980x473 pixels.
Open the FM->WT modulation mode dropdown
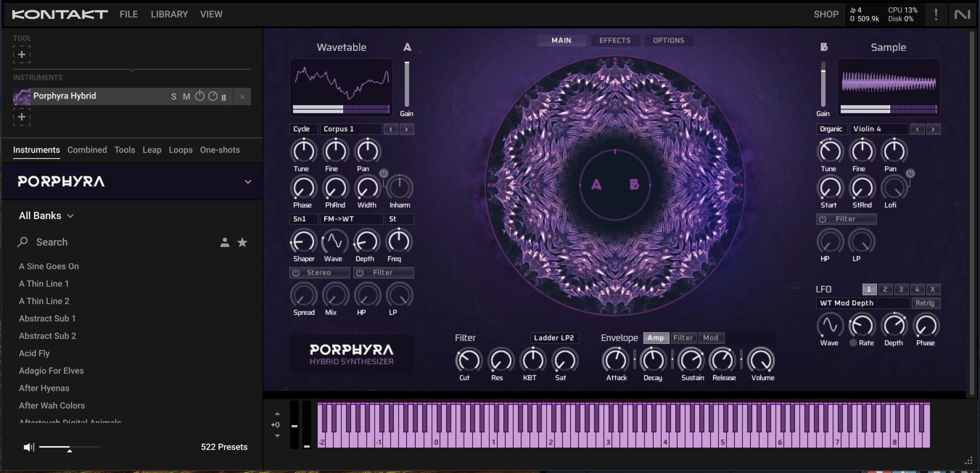click(352, 219)
